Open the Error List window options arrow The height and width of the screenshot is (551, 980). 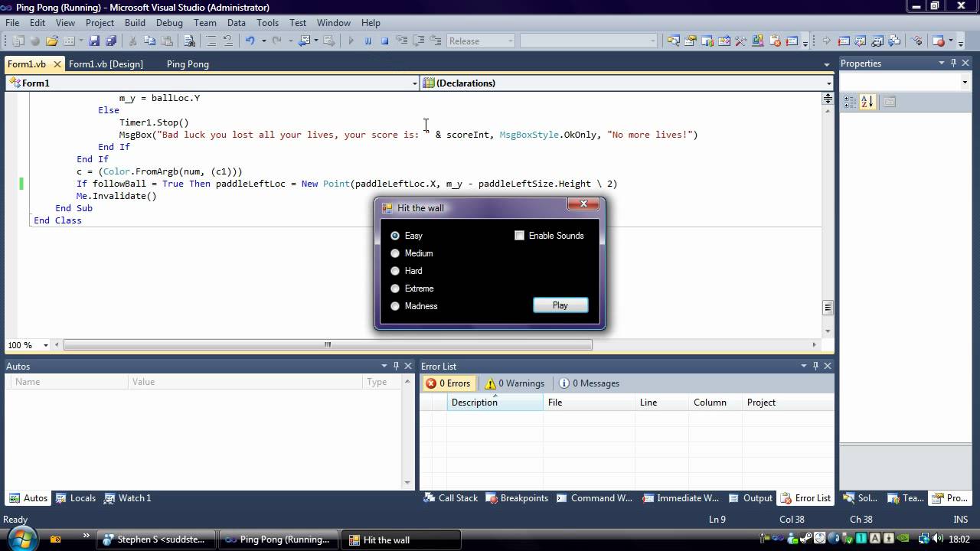(804, 366)
